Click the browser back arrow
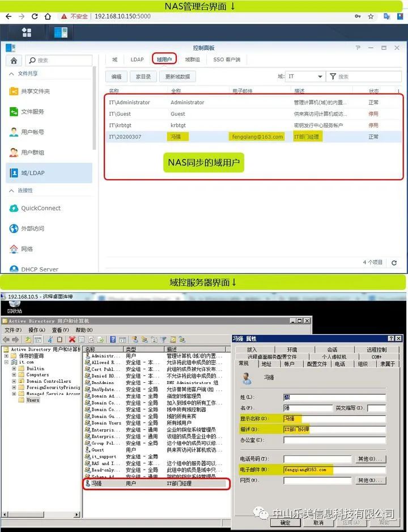Screen dimensions: 408x532 8,16
